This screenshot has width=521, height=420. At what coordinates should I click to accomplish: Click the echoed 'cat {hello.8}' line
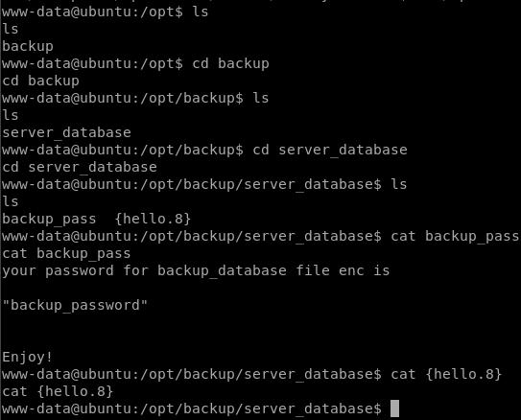58,391
